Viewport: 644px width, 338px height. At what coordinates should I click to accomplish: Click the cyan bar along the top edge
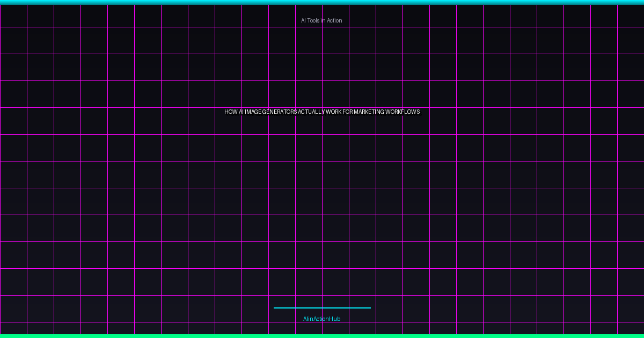pyautogui.click(x=322, y=2)
